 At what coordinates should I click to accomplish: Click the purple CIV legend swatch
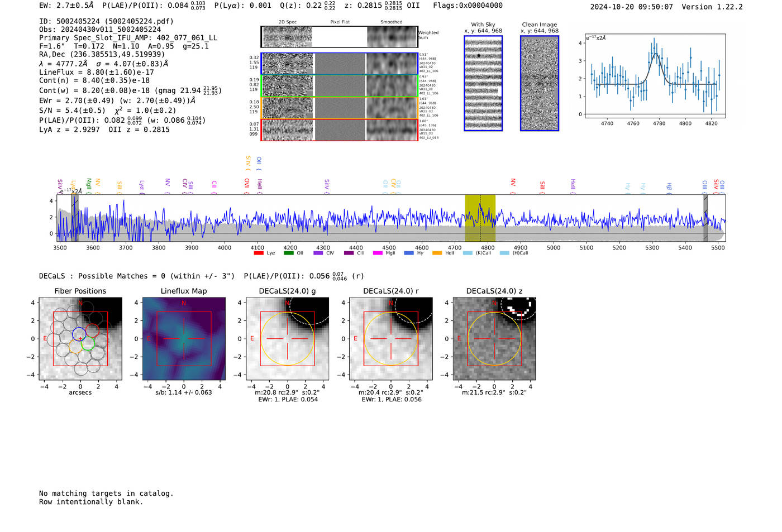click(318, 253)
